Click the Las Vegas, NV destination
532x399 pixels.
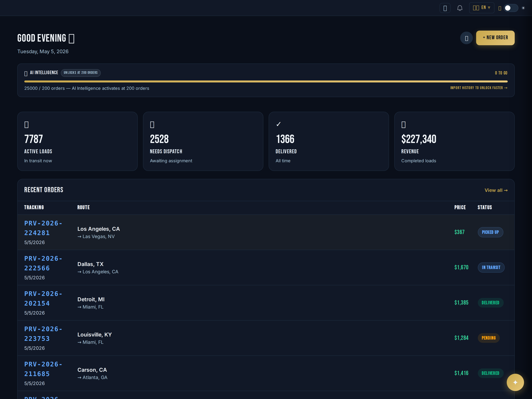tap(96, 237)
